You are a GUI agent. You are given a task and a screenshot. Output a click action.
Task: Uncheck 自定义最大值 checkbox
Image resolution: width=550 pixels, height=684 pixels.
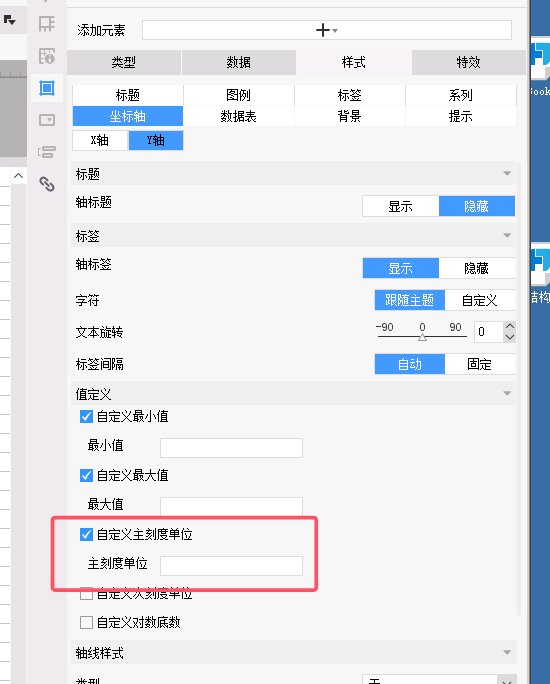coord(86,475)
